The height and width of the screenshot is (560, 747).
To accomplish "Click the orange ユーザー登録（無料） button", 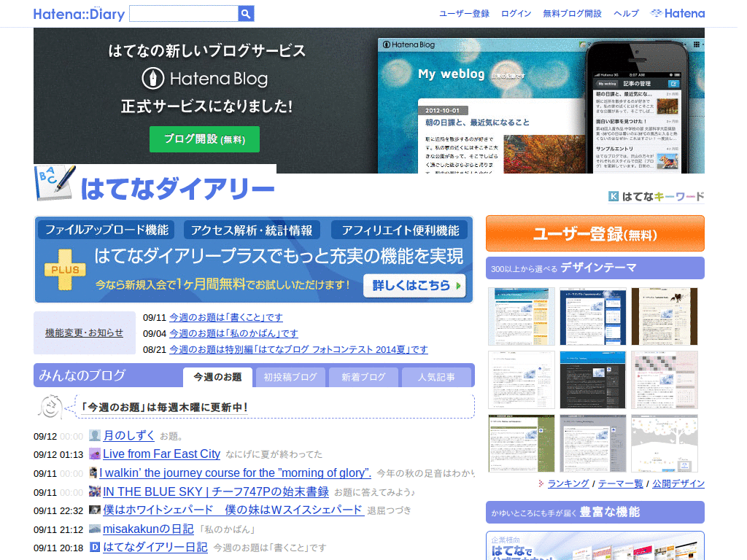I will click(595, 233).
